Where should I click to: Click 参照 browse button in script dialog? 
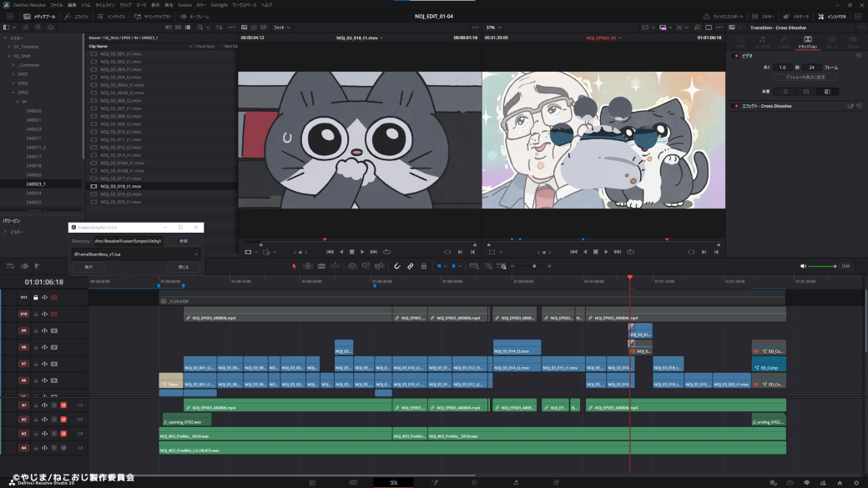(184, 241)
